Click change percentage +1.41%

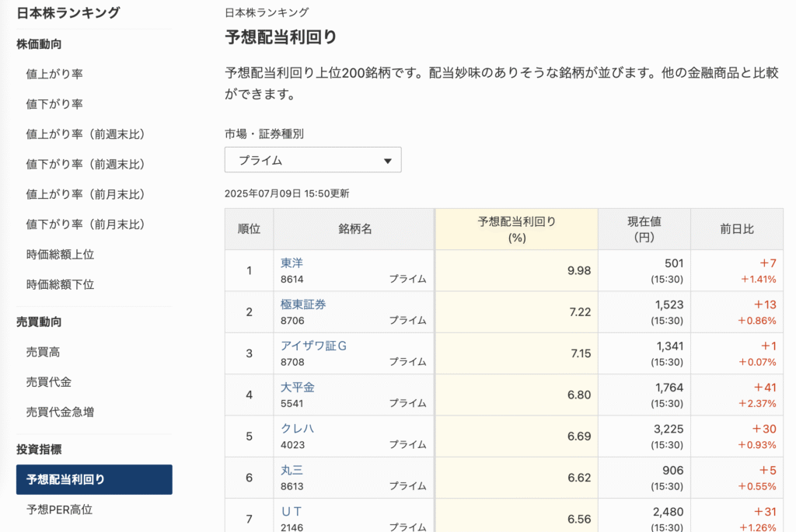(759, 280)
